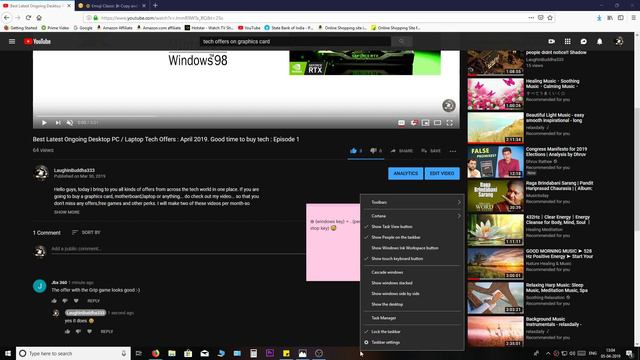This screenshot has width=640, height=360.
Task: Click SHARE under the video
Action: coord(402,151)
